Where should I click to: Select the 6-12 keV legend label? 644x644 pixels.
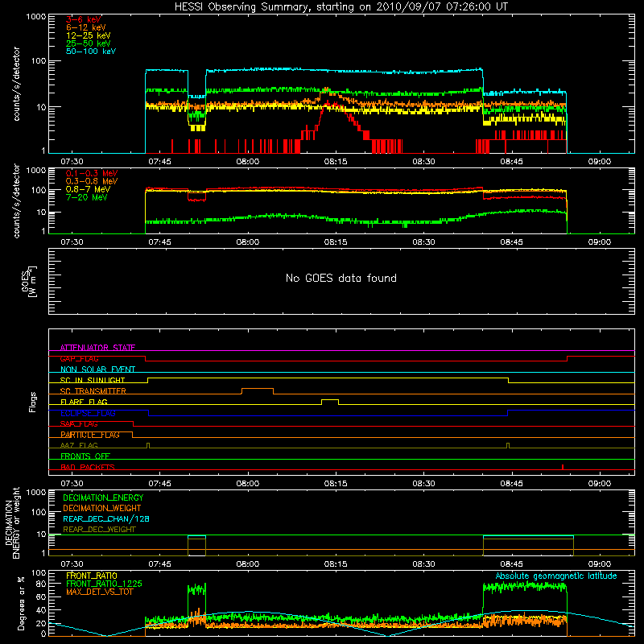coord(86,27)
